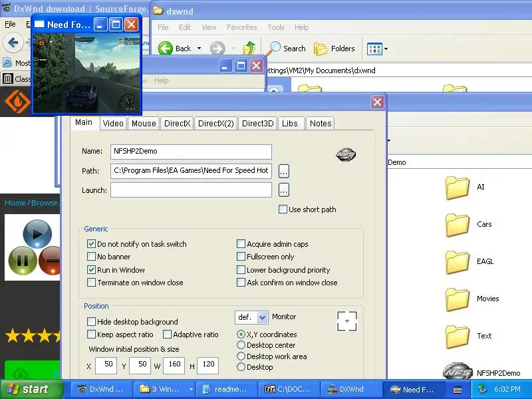Click the NFS game icon in the DxWnd dialog
532x399 pixels.
click(346, 155)
